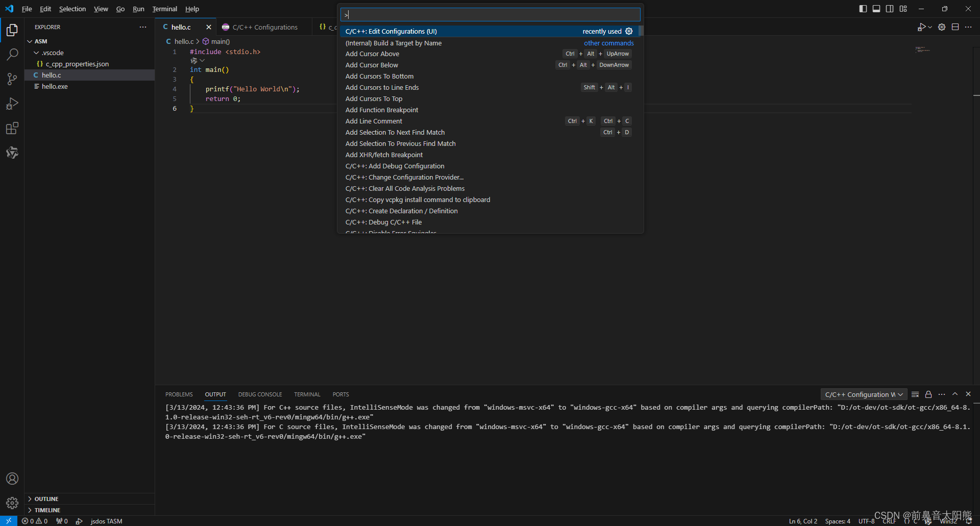Clear the Output panel
Screen dimensions: 980x526
[915, 394]
